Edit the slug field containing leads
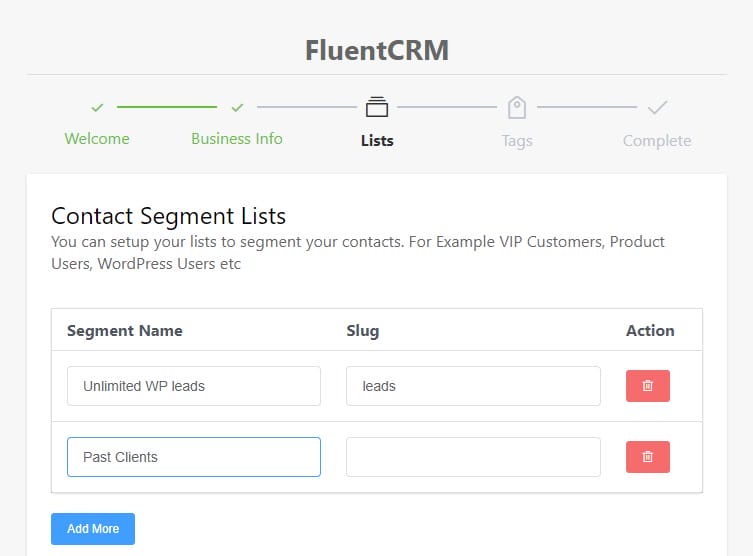The image size is (753, 556). pos(473,386)
